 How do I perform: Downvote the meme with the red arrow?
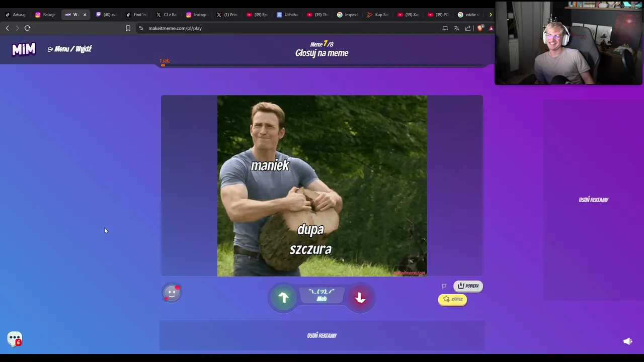[360, 298]
